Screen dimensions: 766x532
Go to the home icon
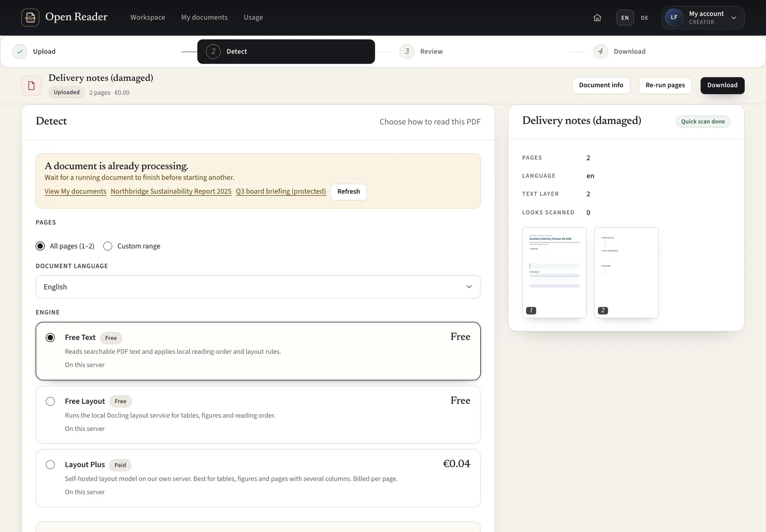pos(597,18)
